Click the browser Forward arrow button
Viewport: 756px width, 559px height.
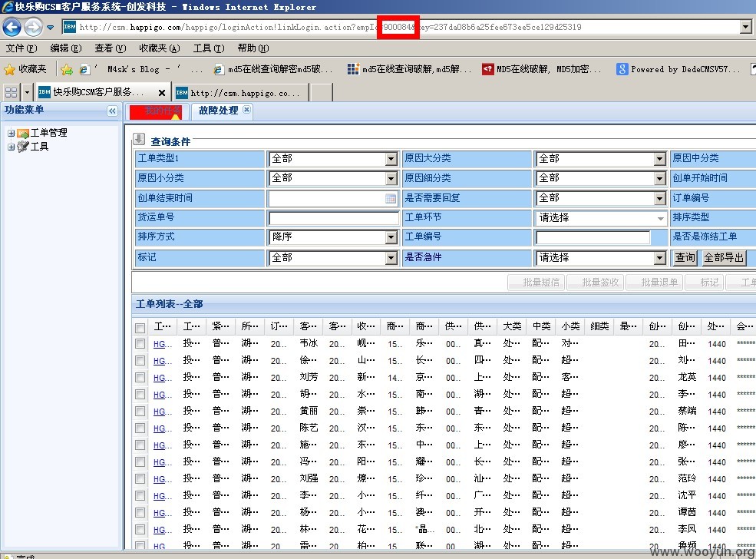pos(33,27)
